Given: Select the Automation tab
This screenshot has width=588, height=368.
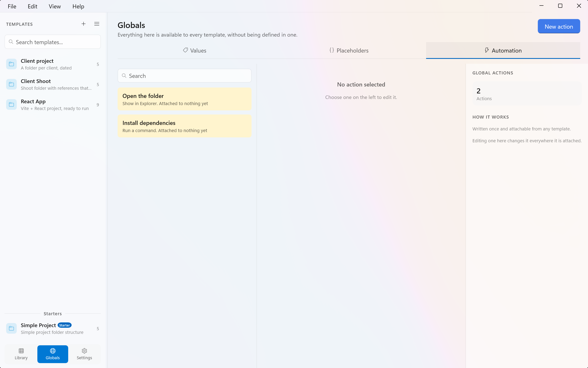Looking at the screenshot, I should tap(503, 50).
